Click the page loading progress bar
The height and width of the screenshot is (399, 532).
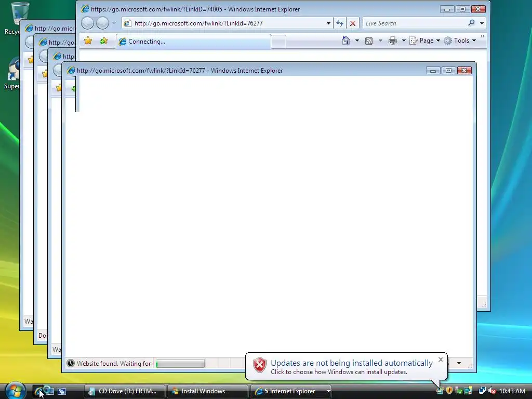click(180, 364)
